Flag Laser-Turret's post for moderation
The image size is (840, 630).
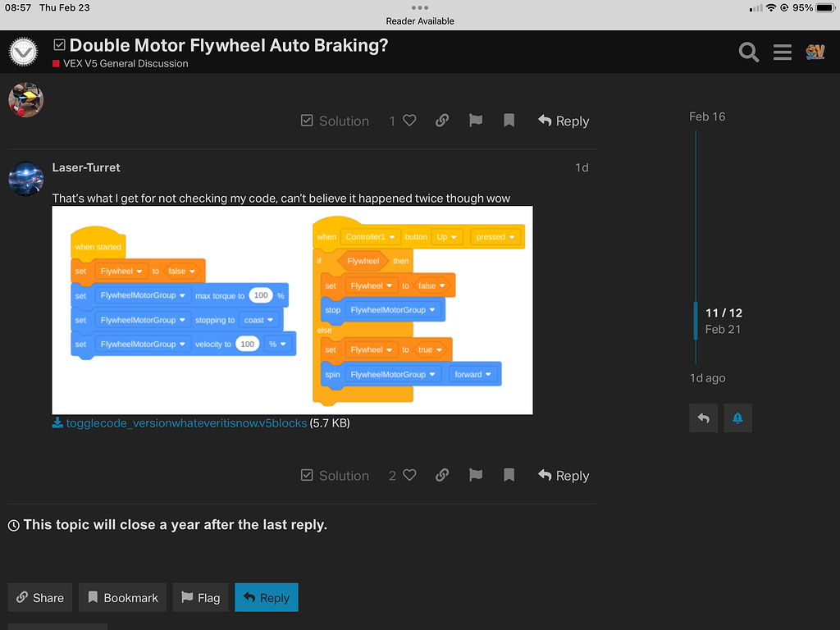tap(475, 475)
